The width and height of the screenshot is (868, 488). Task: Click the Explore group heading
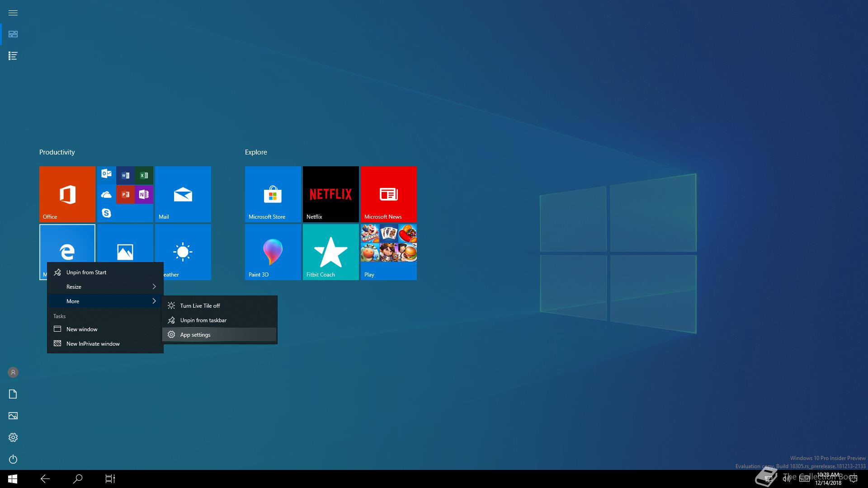tap(256, 152)
